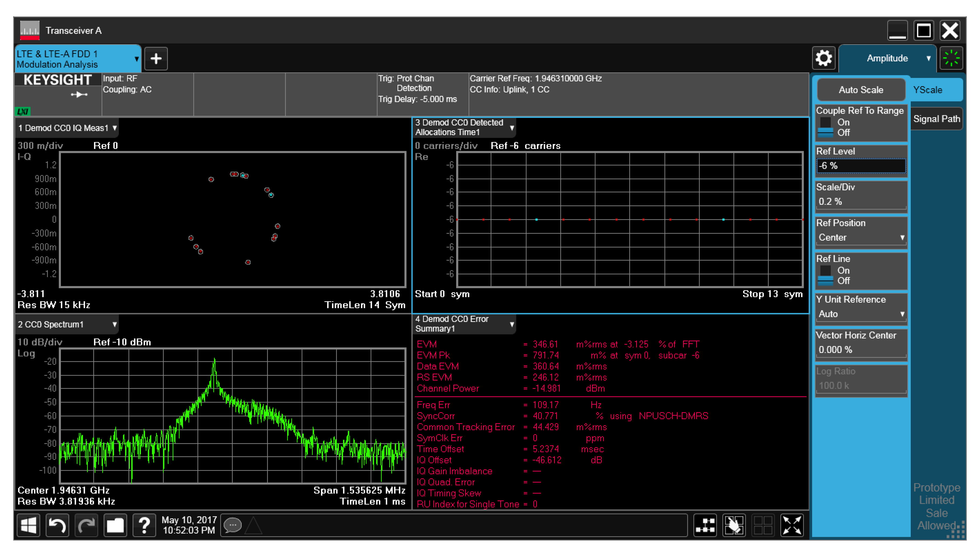Click the window select hand icon

734,525
